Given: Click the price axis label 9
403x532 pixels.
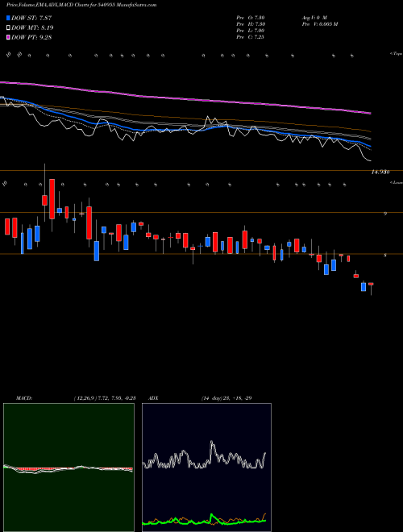Looking at the screenshot, I should [x=385, y=214].
